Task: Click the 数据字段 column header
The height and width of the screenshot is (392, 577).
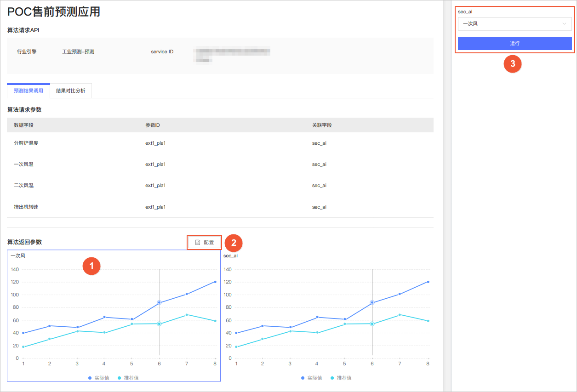Action: coord(23,125)
